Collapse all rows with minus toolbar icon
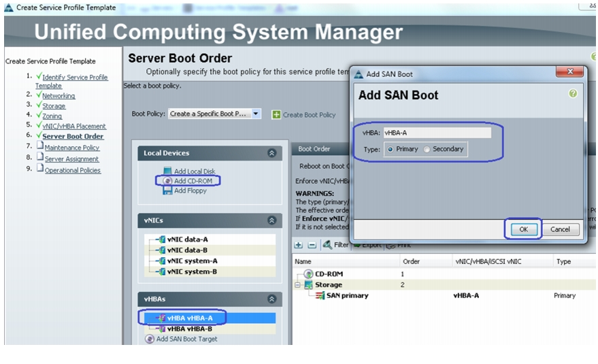This screenshot has width=598, height=364. [312, 245]
